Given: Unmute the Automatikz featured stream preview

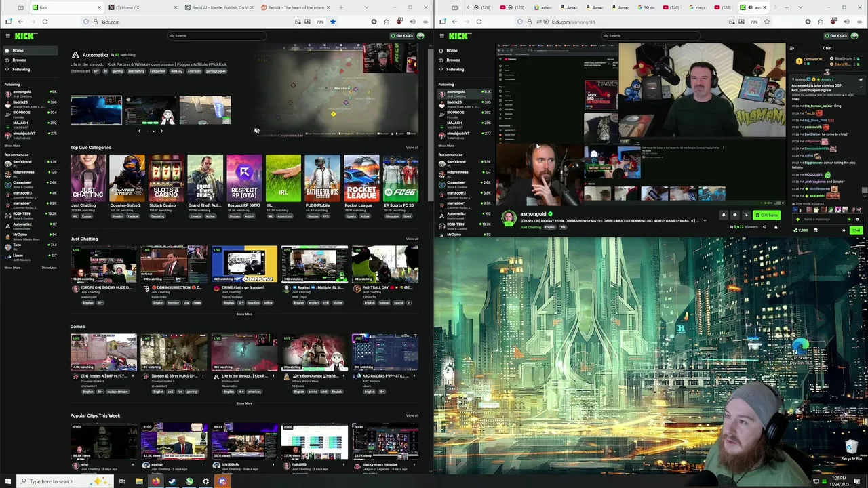Looking at the screenshot, I should tap(256, 131).
